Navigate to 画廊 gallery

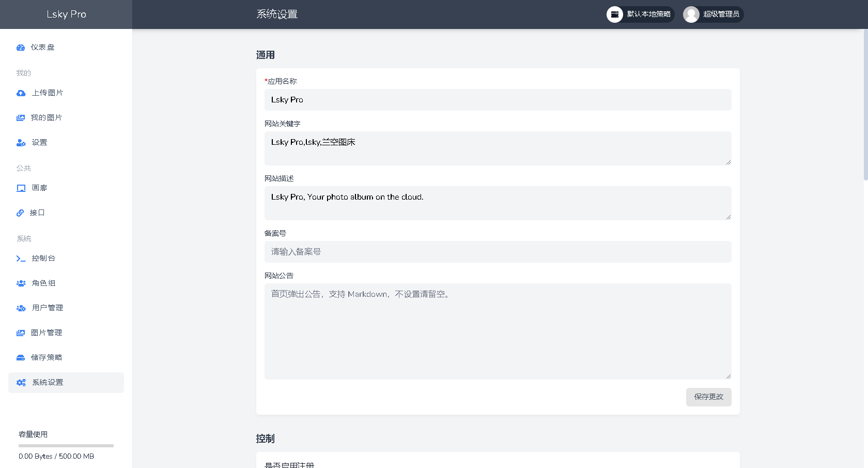[x=66, y=188]
